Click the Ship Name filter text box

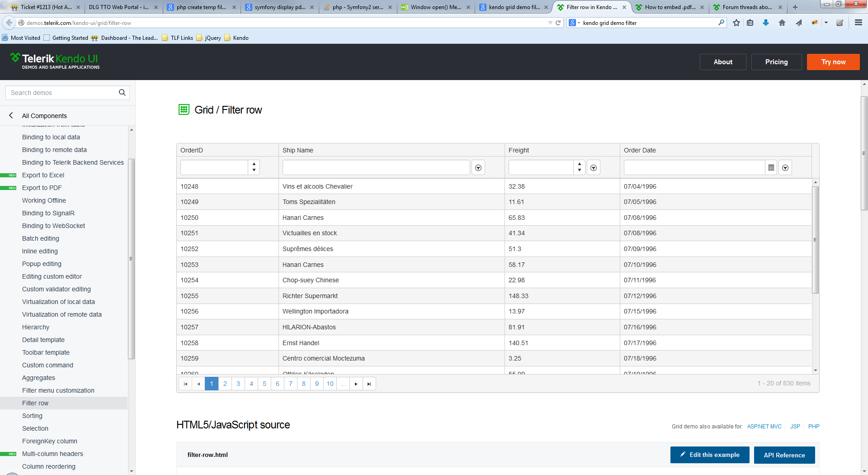(x=376, y=168)
